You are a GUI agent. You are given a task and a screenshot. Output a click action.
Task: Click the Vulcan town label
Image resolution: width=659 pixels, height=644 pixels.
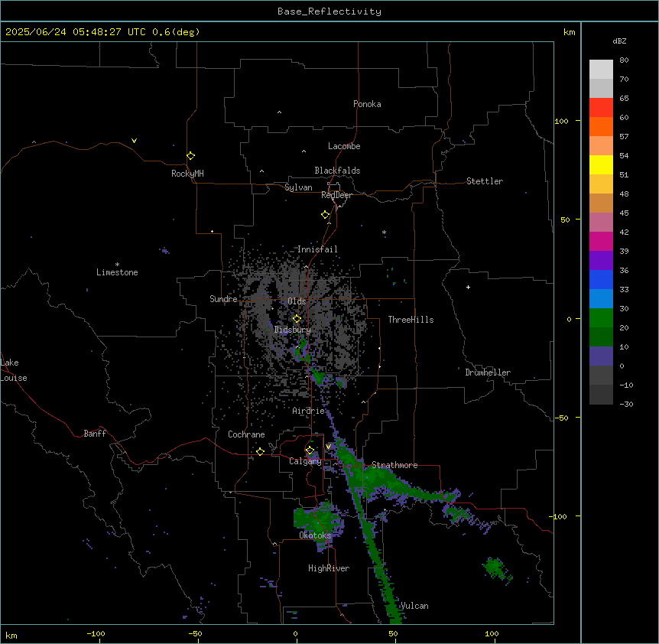414,606
